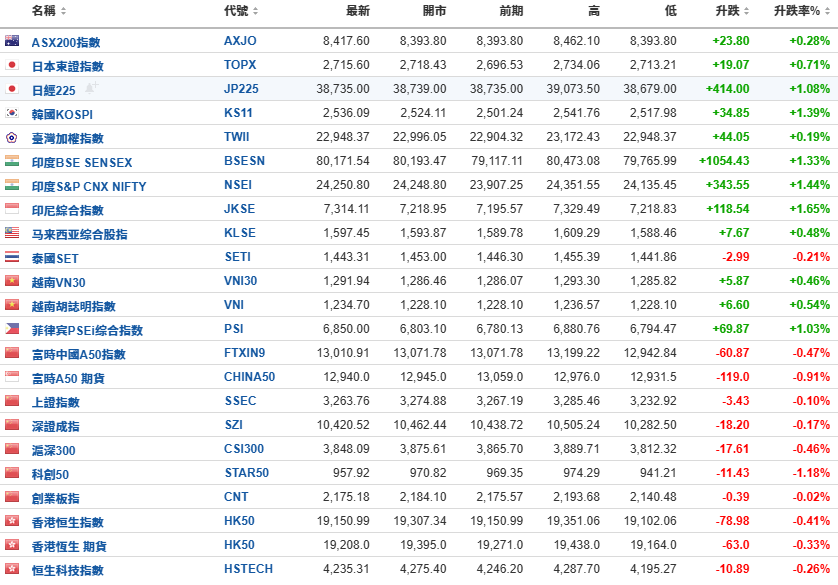Open the 印度S&P CNX NIFTY link

[x=89, y=186]
